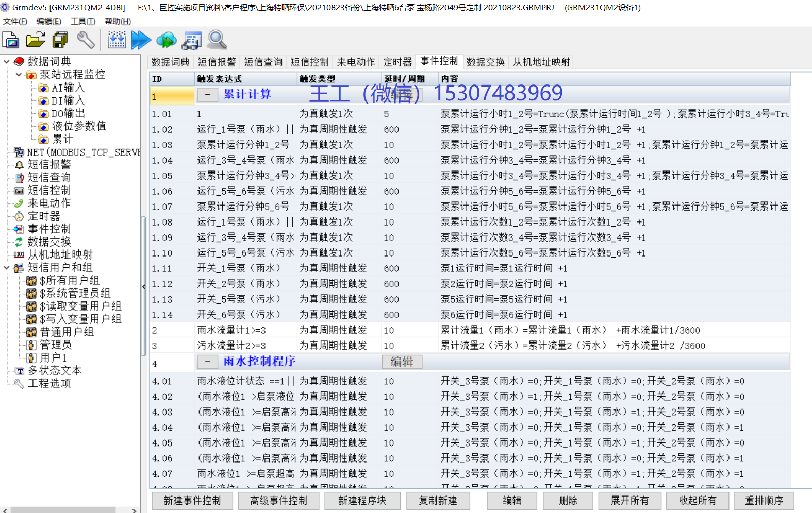Click the wrench settings toolbar icon

click(x=86, y=40)
